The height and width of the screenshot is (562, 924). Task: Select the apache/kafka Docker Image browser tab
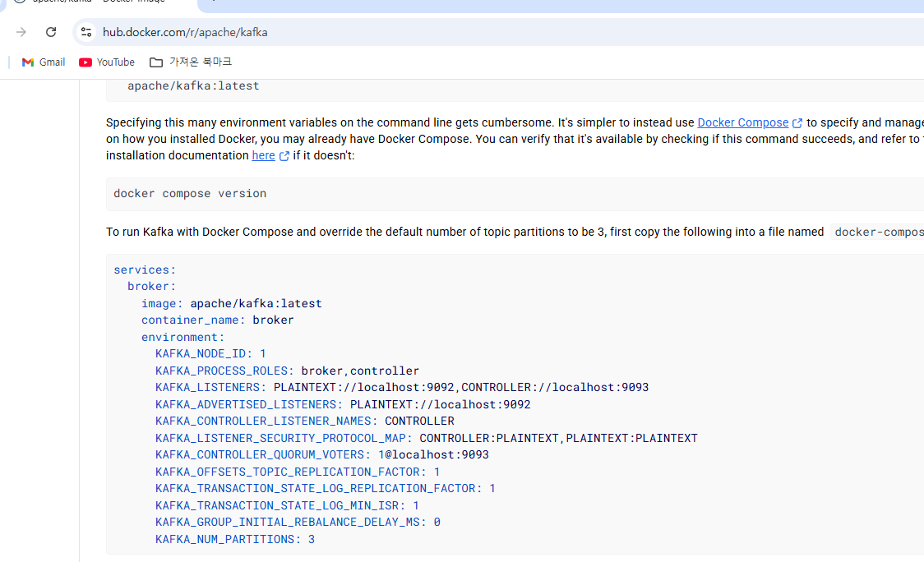[99, 2]
